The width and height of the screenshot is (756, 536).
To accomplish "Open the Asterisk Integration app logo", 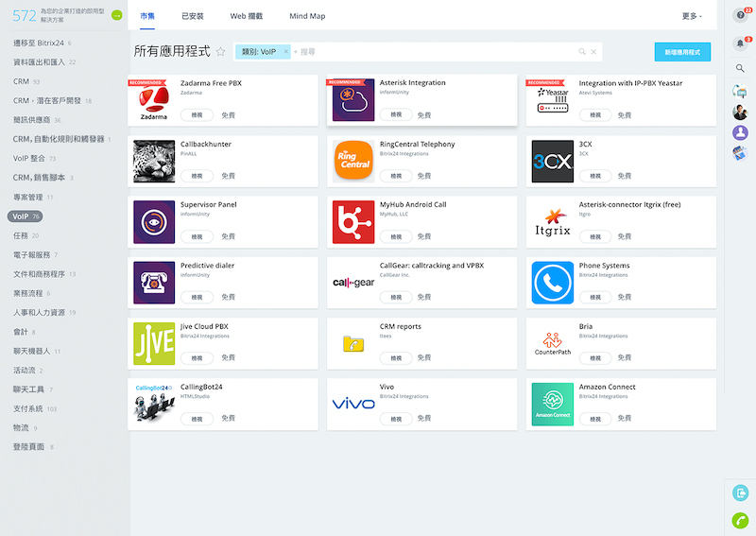I will pos(353,100).
